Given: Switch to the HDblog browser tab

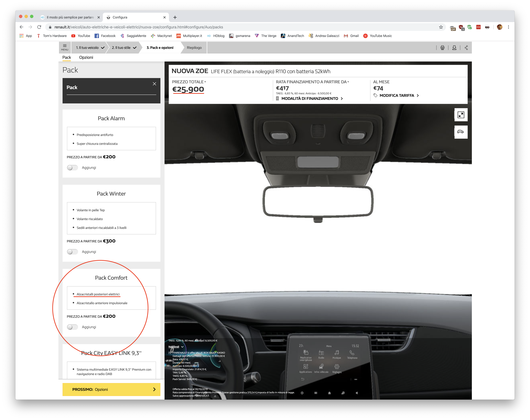Looking at the screenshot, I should point(70,18).
